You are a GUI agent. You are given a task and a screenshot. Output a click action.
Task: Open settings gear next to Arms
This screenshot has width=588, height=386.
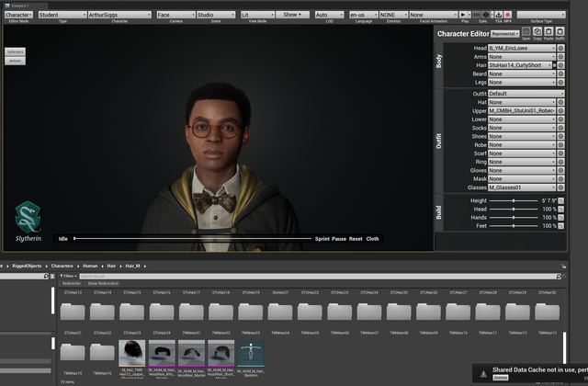[560, 57]
